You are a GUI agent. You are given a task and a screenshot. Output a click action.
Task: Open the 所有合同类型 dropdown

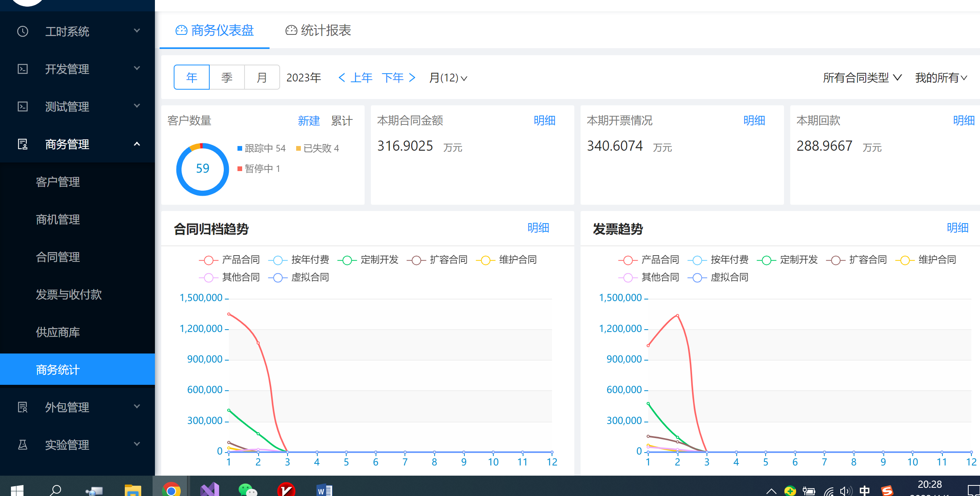(x=863, y=78)
